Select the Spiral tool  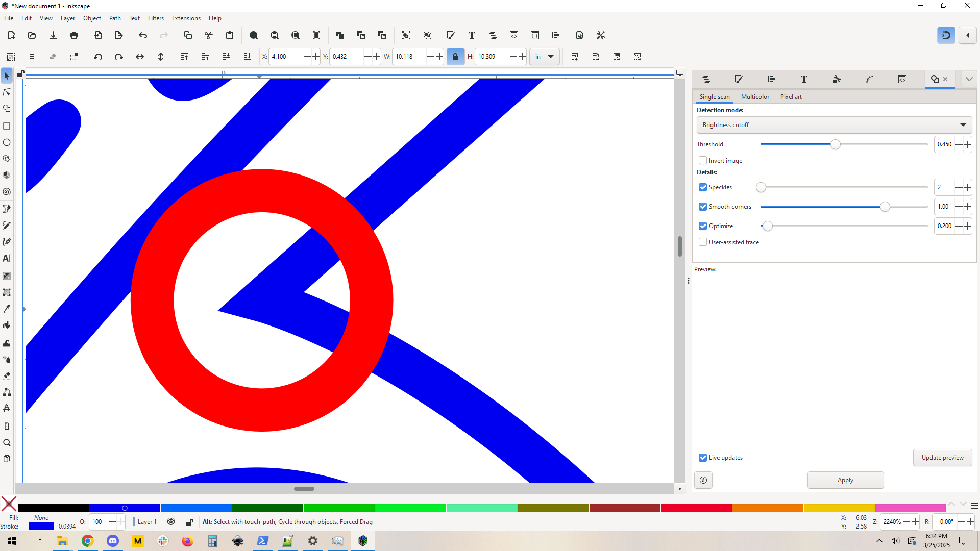7,192
